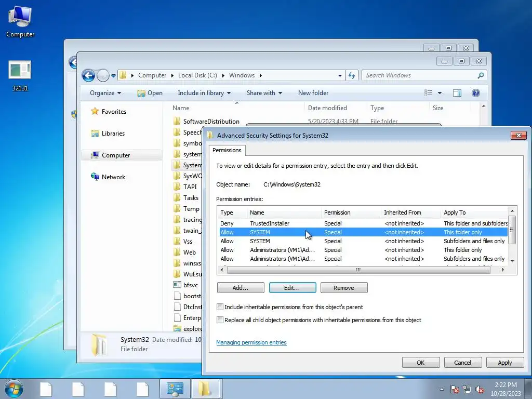The height and width of the screenshot is (399, 532).
Task: Expand the arrow after Windows breadcrumb
Action: click(261, 75)
